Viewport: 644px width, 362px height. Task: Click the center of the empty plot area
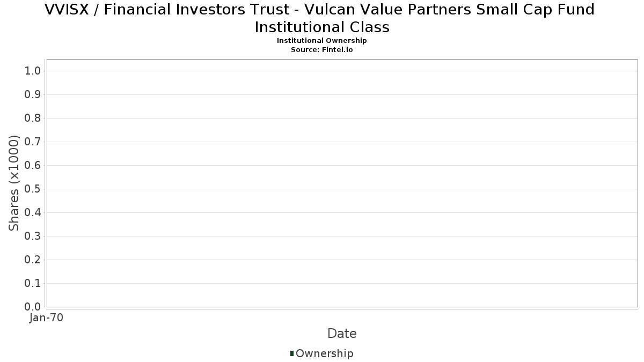(342, 183)
